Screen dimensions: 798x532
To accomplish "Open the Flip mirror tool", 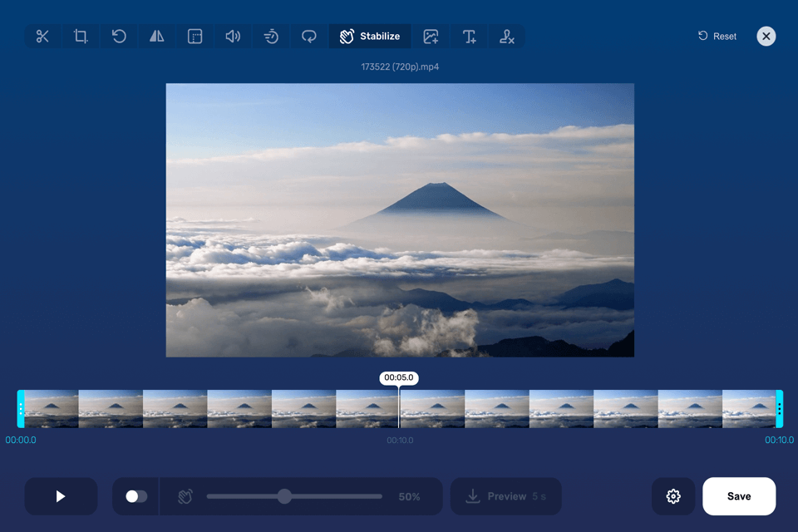I will tap(157, 36).
